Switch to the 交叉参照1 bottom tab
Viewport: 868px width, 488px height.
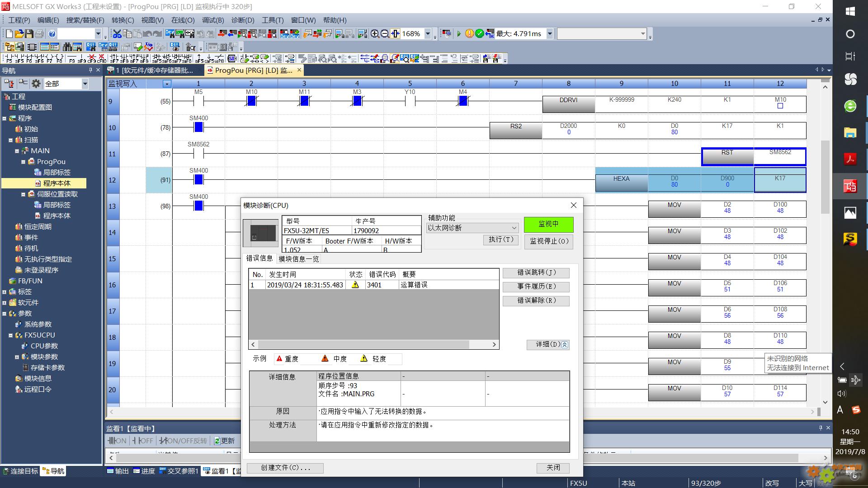tap(179, 471)
